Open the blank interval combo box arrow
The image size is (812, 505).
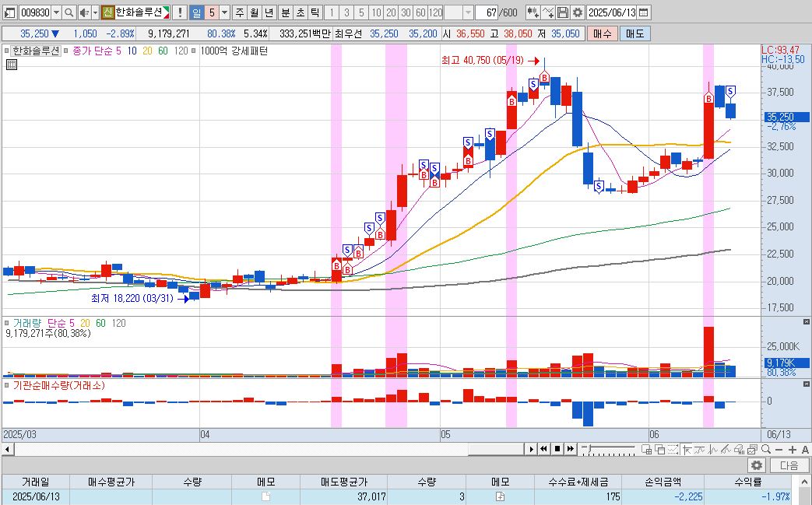(x=468, y=12)
